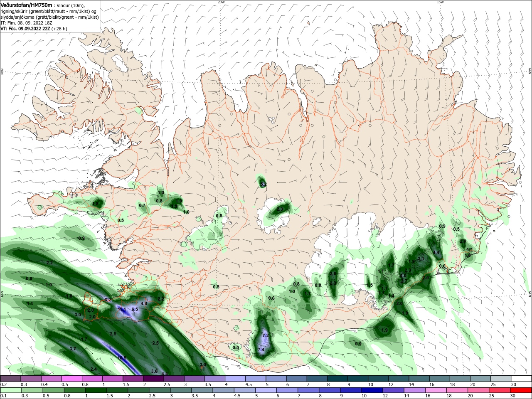
Task: Click the 'VT: Fös. 09.09.2022 22Z' valid time
Action: pos(26,29)
